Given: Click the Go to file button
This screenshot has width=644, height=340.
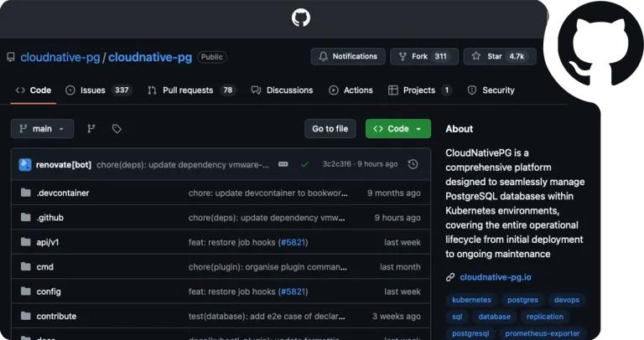Looking at the screenshot, I should pyautogui.click(x=330, y=129).
